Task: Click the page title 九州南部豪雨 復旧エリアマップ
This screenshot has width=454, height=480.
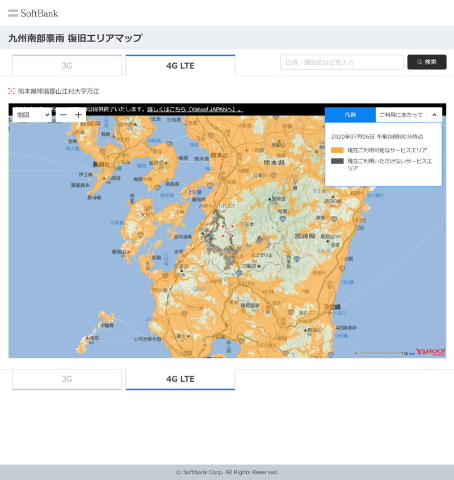Action: pyautogui.click(x=75, y=38)
